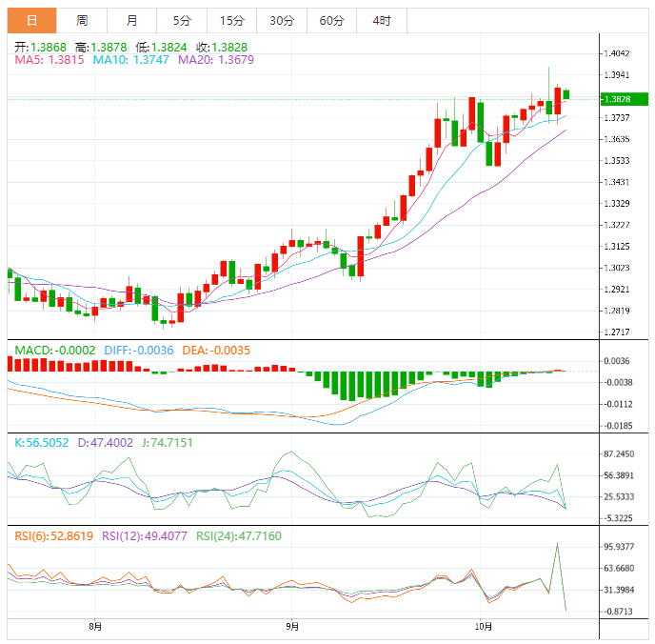Open the 15分 timeframe tab
The height and width of the screenshot is (644, 655).
(x=232, y=20)
